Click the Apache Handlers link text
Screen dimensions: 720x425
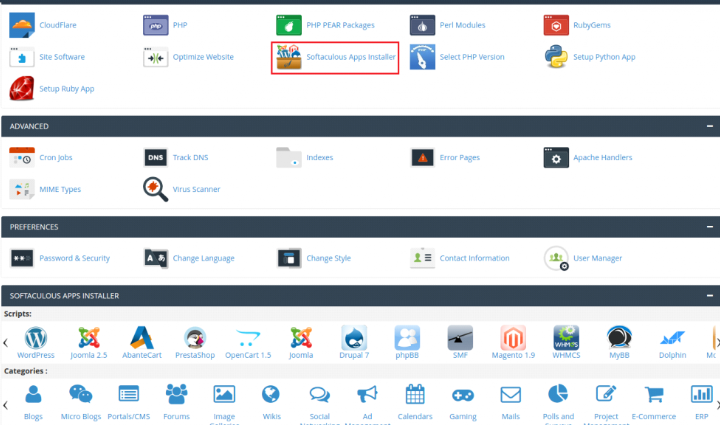pos(602,157)
